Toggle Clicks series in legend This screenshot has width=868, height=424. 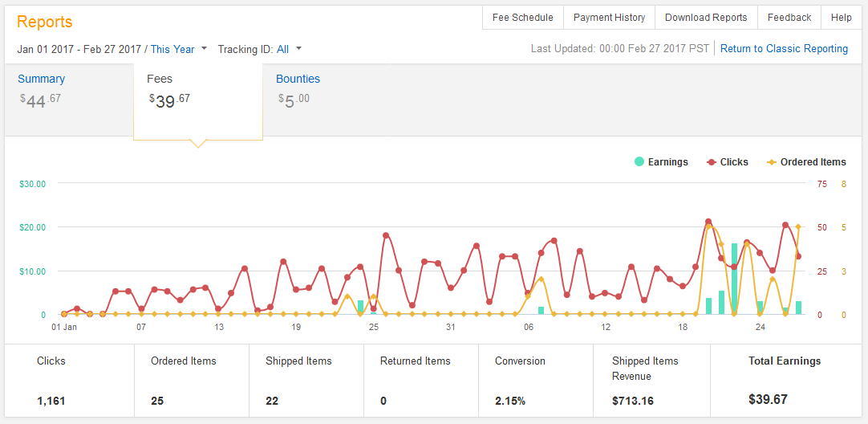(x=728, y=162)
